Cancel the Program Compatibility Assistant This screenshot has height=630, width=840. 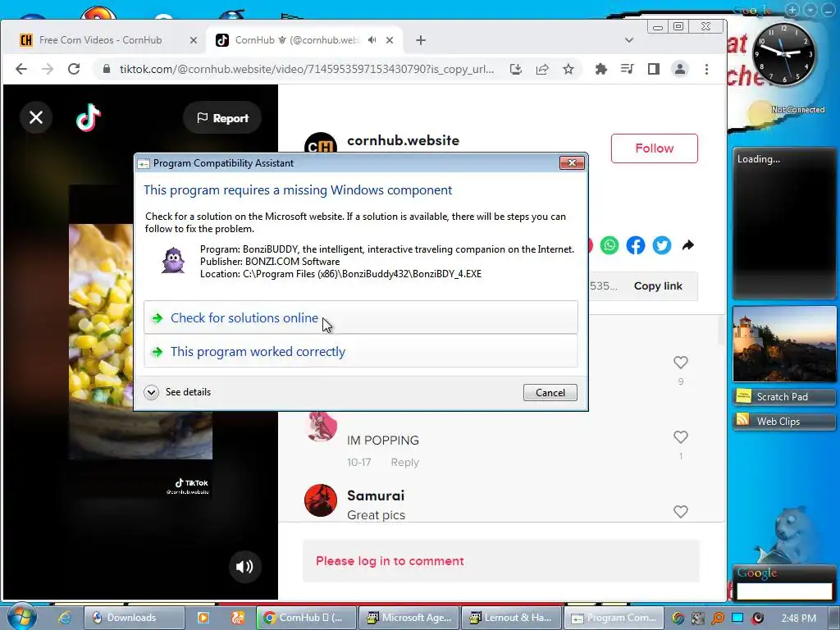(550, 393)
